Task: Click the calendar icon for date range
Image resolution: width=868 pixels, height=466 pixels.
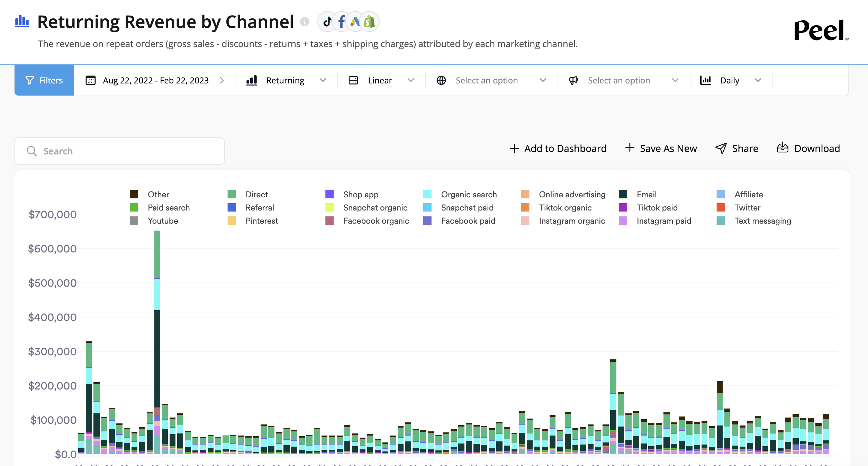Action: [91, 80]
